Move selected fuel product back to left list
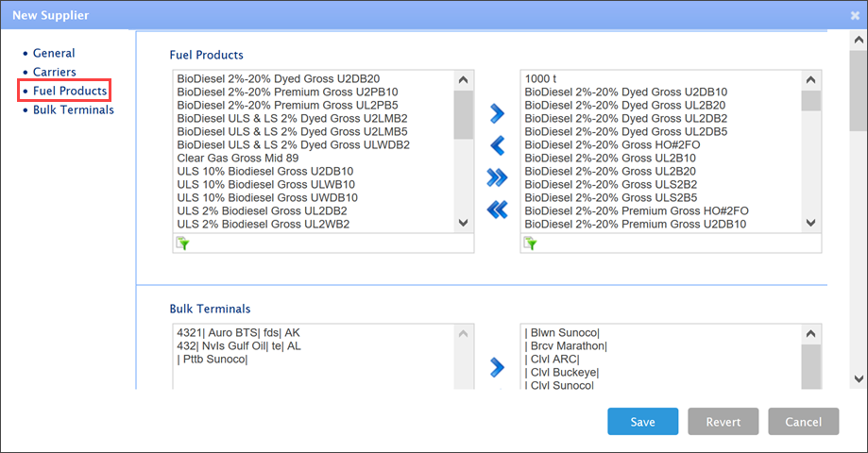Image resolution: width=868 pixels, height=453 pixels. tap(497, 145)
